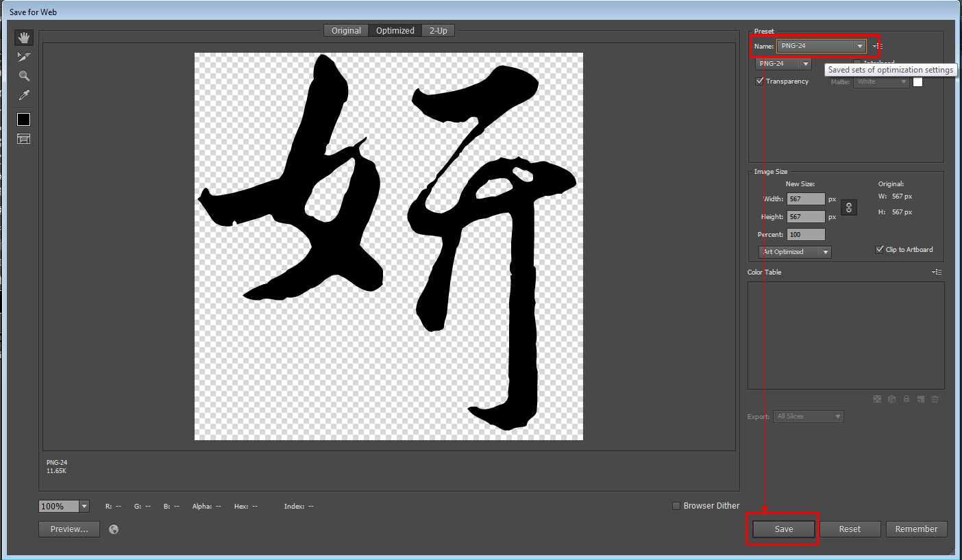Switch to the Optimized tab
962x560 pixels.
(x=395, y=30)
